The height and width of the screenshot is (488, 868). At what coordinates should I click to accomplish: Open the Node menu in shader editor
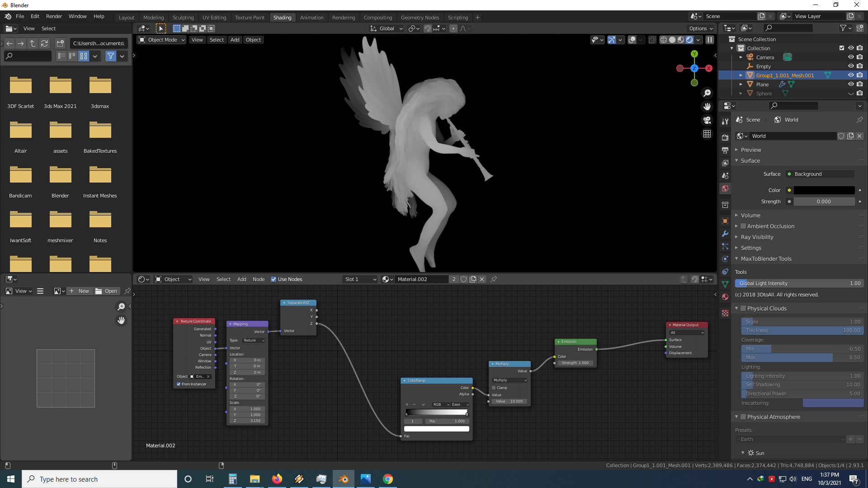coord(259,279)
